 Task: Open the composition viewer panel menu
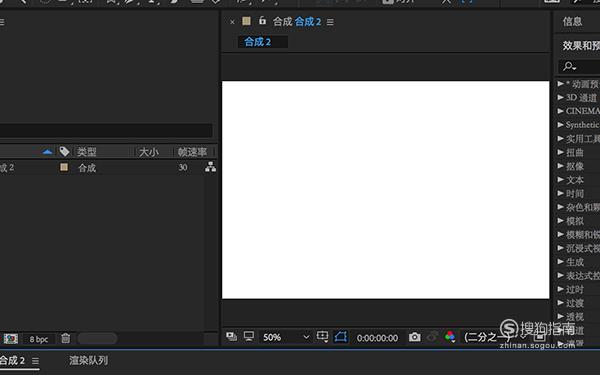(330, 22)
